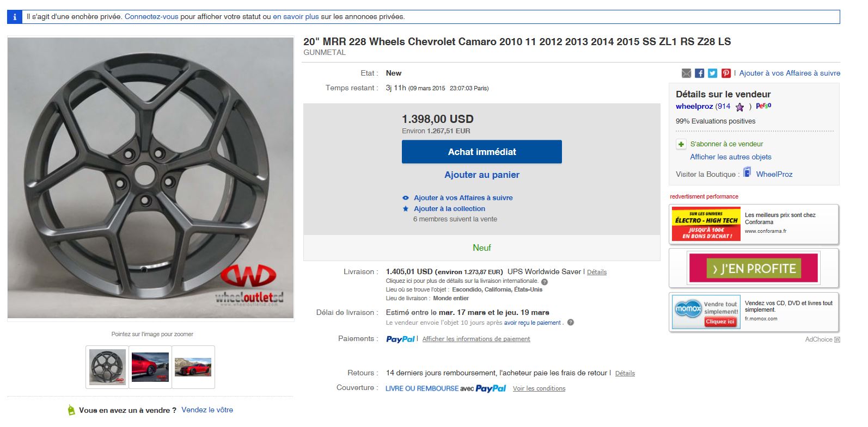Click the WheelProz store door icon
The width and height of the screenshot is (868, 427).
click(x=747, y=173)
